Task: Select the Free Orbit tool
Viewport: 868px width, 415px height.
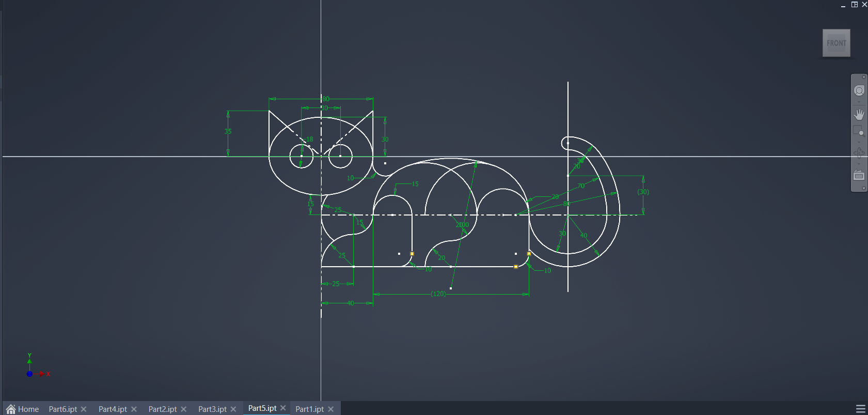Action: click(x=859, y=153)
